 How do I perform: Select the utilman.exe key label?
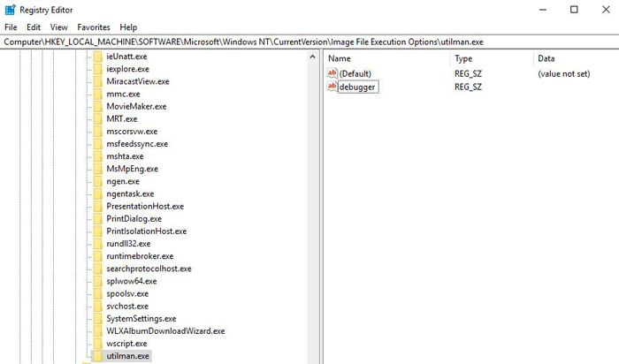[128, 356]
